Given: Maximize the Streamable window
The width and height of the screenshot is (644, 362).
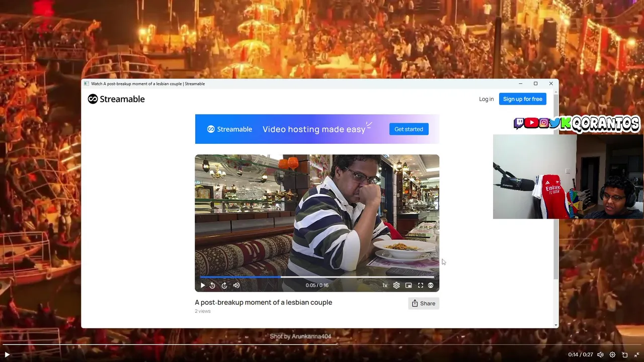Looking at the screenshot, I should pos(536,83).
